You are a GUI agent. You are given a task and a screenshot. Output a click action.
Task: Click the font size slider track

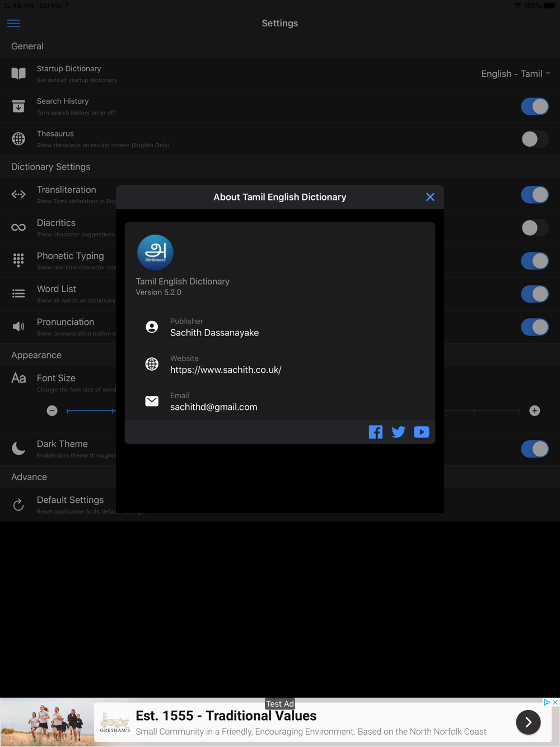(293, 410)
